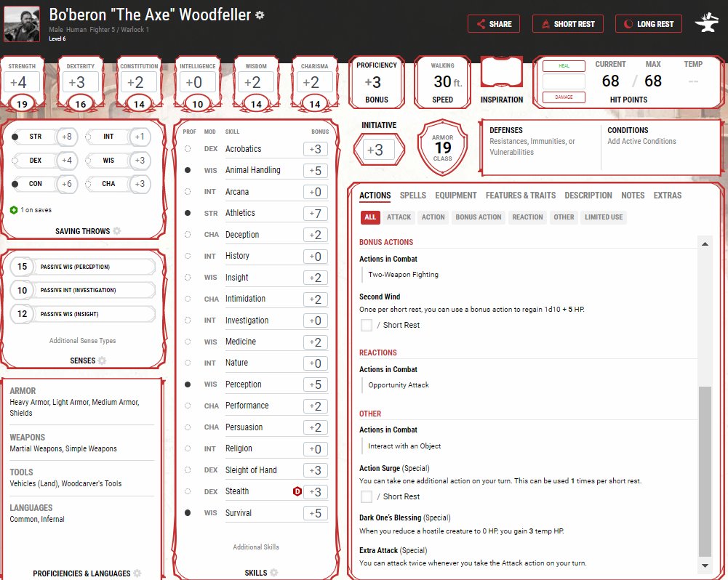The image size is (728, 580).
Task: Filter actions by Attack
Action: [x=399, y=217]
